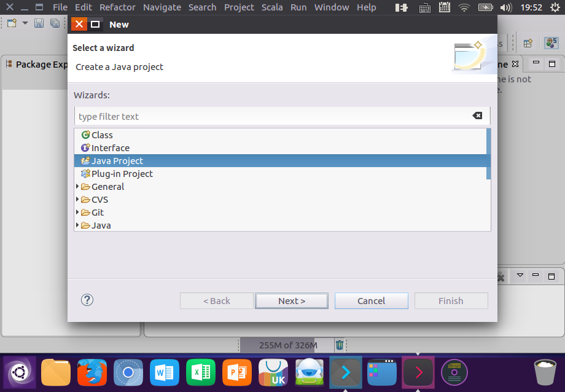Minimize the bottom panel
Screen dimensions: 565x392
(536, 275)
